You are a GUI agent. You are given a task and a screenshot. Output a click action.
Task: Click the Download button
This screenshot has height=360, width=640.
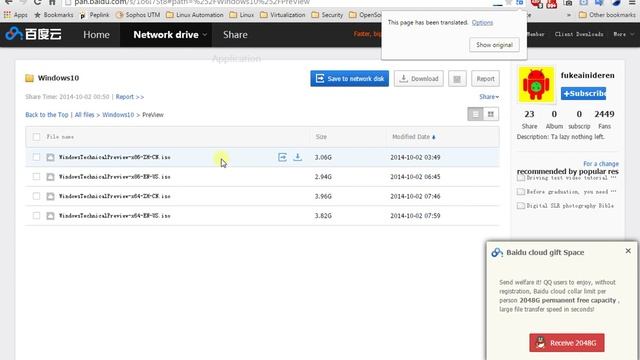tap(419, 79)
